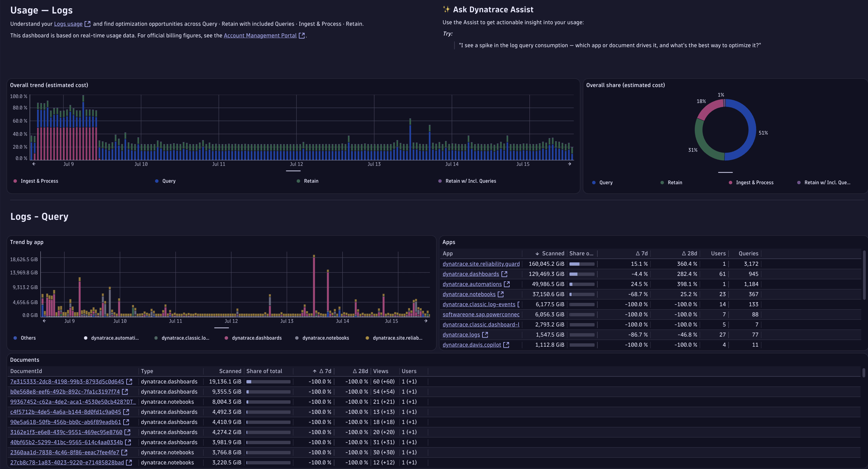Open dynatrace.notebooks app link in Apps table
This screenshot has height=469, width=868.
pyautogui.click(x=469, y=294)
